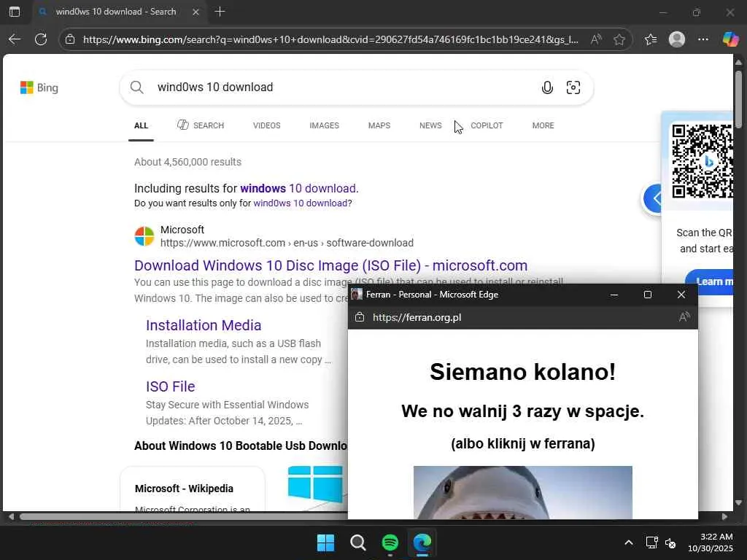The height and width of the screenshot is (560, 747).
Task: Open the Edge profile avatar
Action: pyautogui.click(x=676, y=39)
